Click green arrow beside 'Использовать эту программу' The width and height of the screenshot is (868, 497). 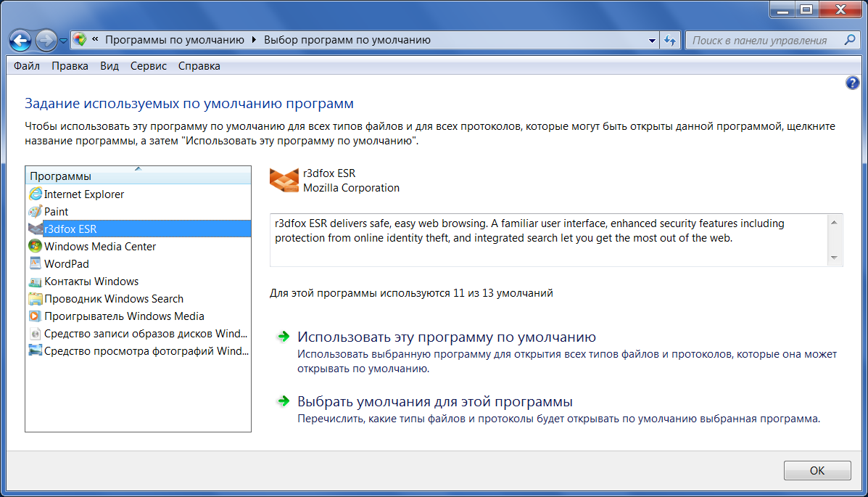(284, 337)
